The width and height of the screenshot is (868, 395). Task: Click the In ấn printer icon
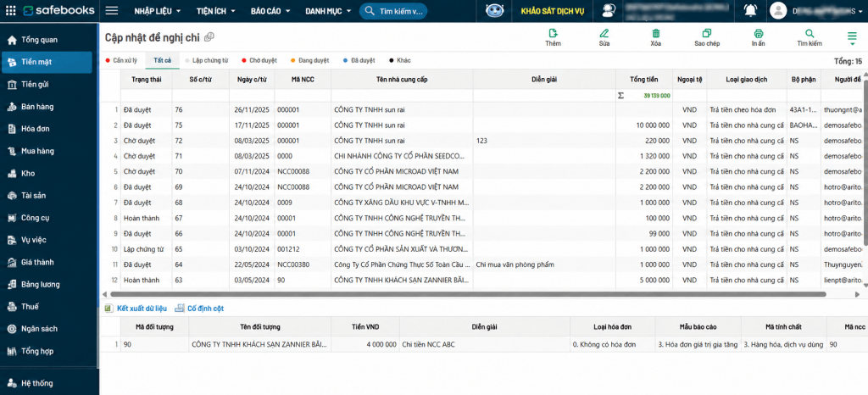coord(759,34)
